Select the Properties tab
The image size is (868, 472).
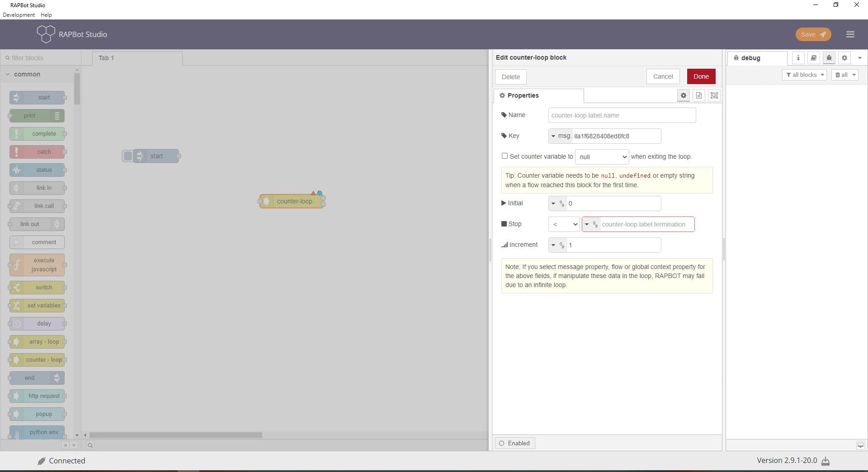click(x=538, y=95)
